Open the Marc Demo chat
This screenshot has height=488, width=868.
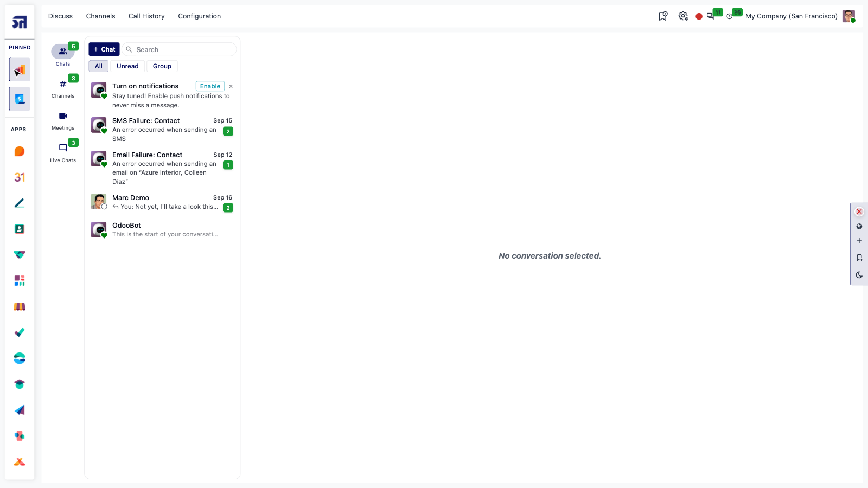[x=162, y=202]
